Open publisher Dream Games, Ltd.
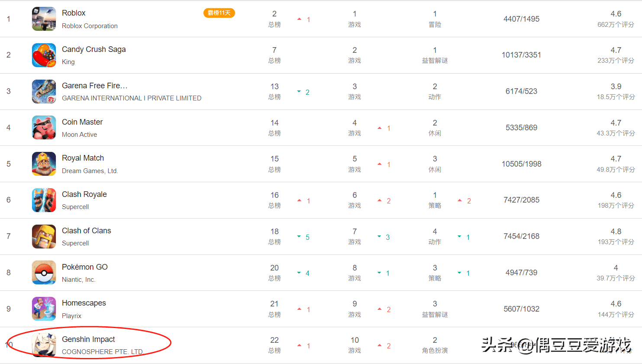Viewport: 642px width, 364px height. (90, 171)
